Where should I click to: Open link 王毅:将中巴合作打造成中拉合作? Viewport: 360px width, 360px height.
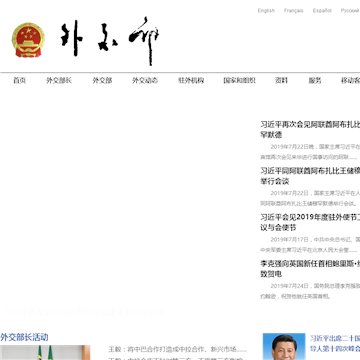[178, 349]
